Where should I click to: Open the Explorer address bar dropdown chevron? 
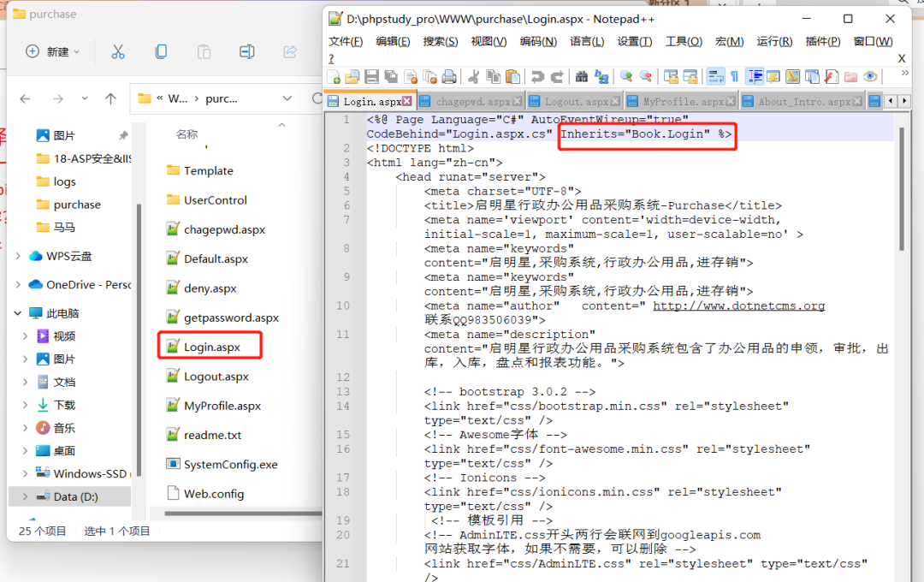point(287,98)
